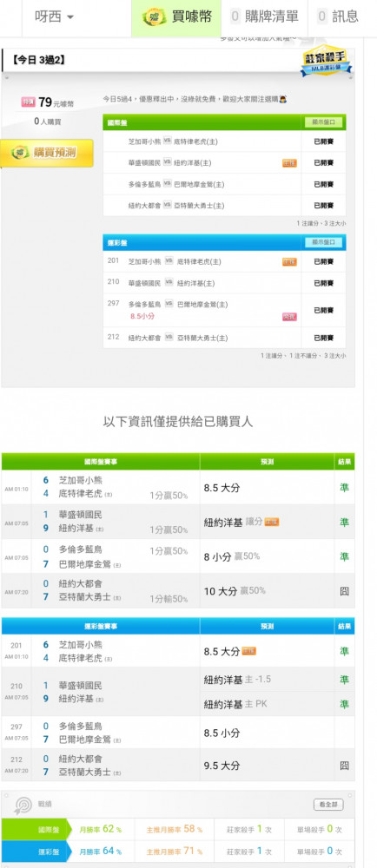377x868 pixels.
Task: Click the 莊家殺手 MLB badge
Action: tap(326, 60)
